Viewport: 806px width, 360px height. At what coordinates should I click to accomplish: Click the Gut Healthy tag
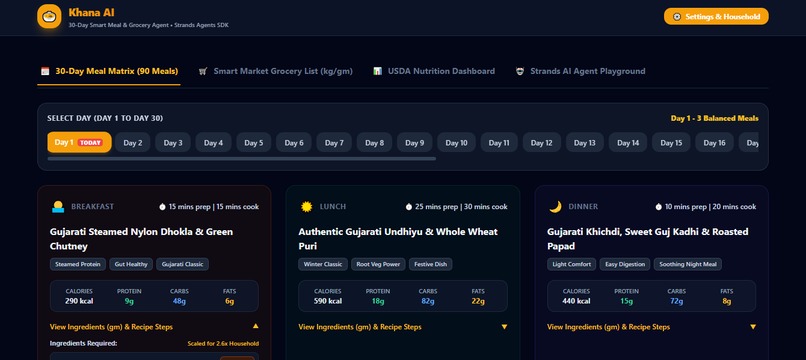[131, 264]
